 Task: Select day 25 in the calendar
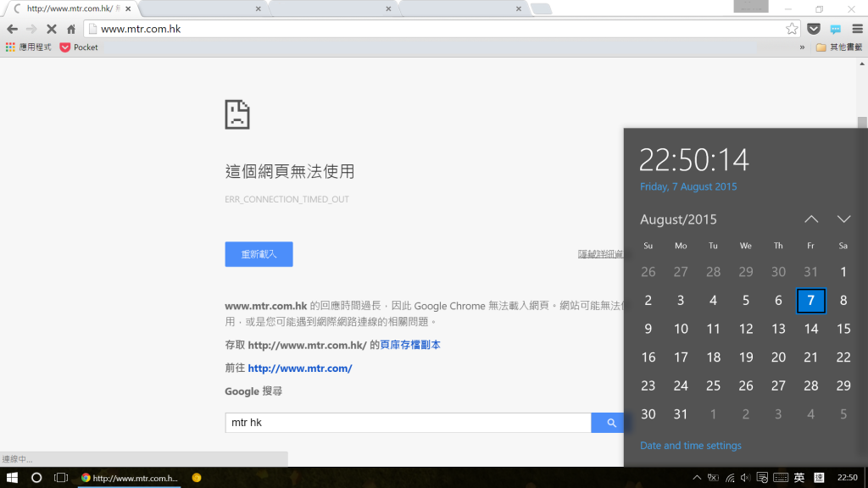tap(713, 385)
